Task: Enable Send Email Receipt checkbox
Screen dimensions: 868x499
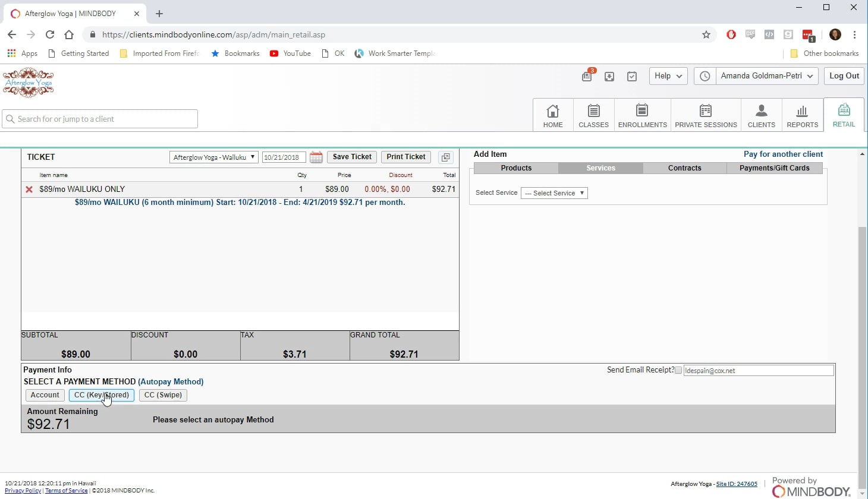Action: (678, 370)
